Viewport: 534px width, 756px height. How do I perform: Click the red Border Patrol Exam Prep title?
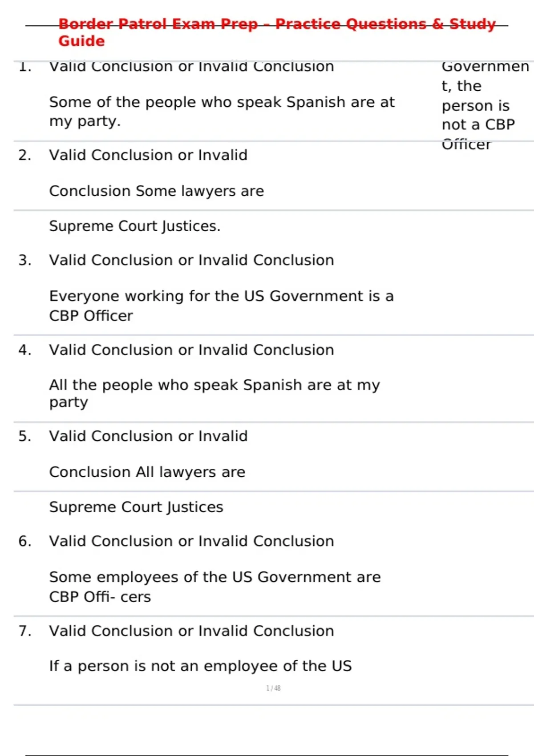276,32
